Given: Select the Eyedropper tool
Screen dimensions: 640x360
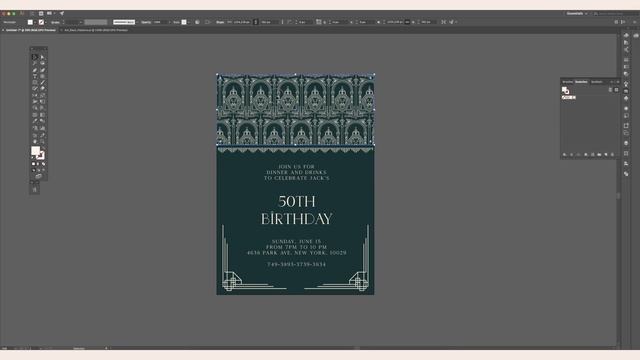Looking at the screenshot, I should [x=35, y=121].
